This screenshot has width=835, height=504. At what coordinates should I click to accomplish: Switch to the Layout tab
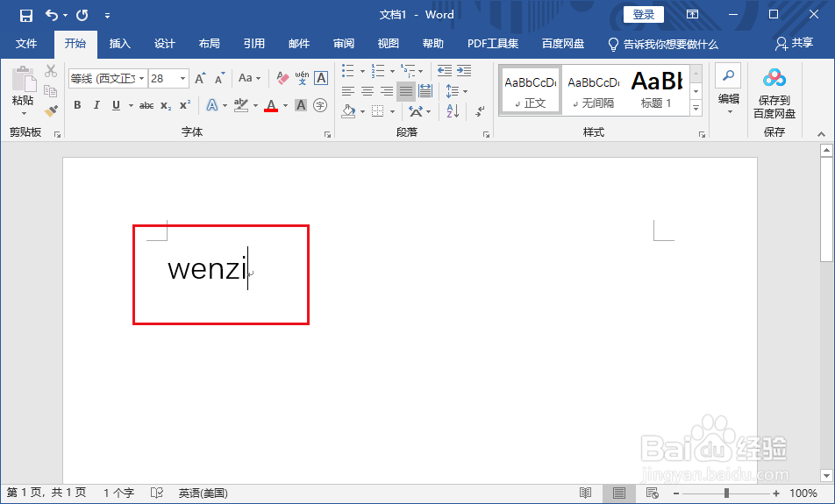(210, 44)
